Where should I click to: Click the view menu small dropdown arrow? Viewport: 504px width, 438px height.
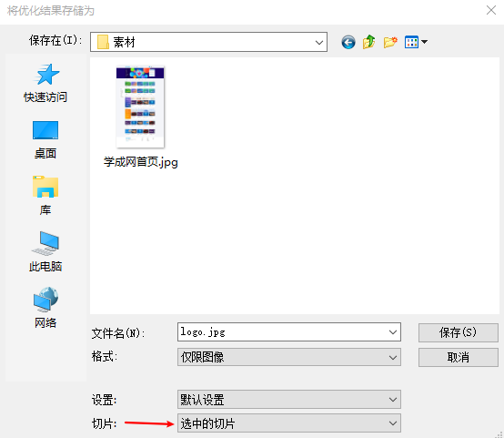[424, 42]
